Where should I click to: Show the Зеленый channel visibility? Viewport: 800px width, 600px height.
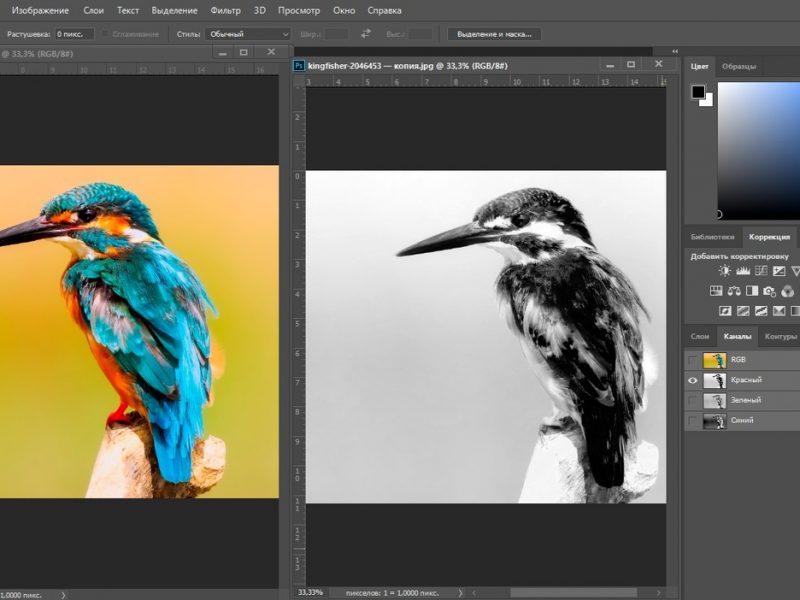692,401
